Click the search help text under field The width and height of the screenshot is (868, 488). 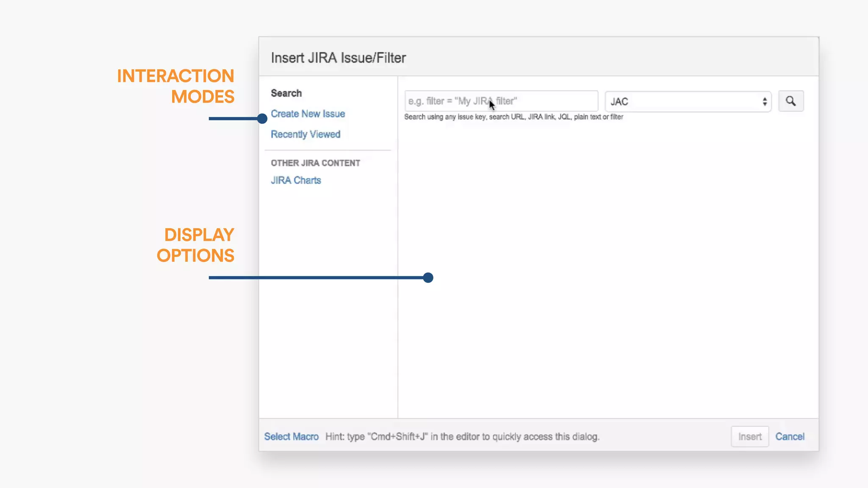point(514,117)
